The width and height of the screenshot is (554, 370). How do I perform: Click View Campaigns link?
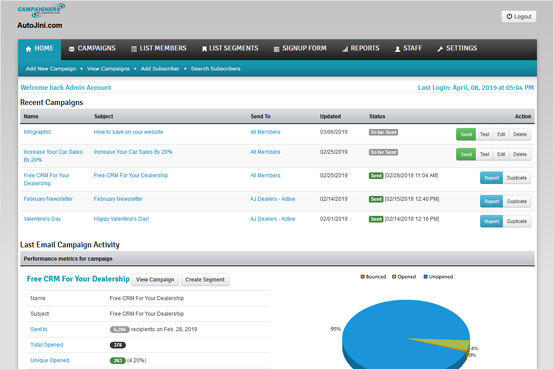click(108, 69)
